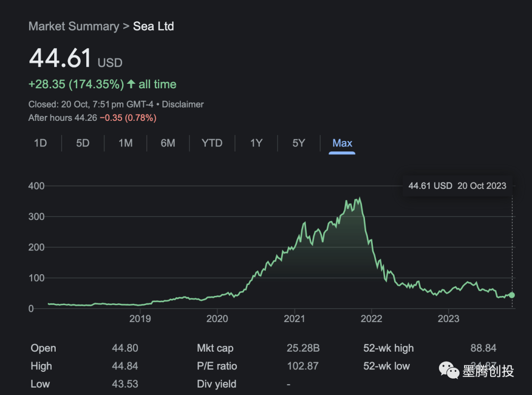Click the Max range tab
The height and width of the screenshot is (395, 532).
click(342, 143)
